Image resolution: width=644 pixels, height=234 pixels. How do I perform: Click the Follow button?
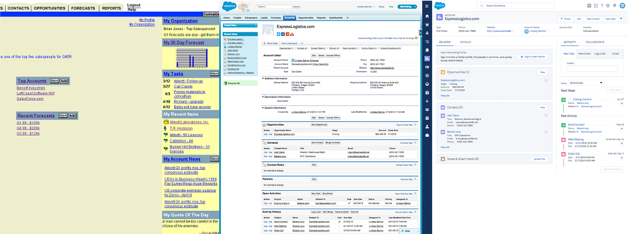(565, 19)
